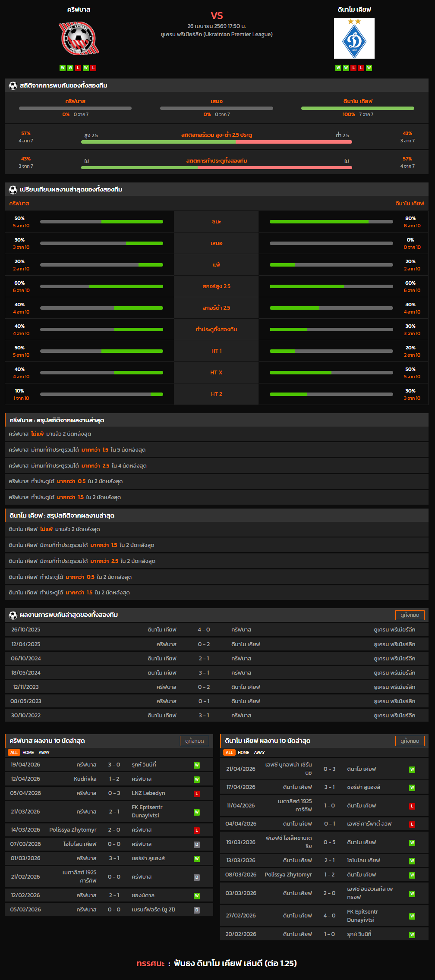This screenshot has width=435, height=980.
Task: Switch to AWAY tab in Kryvbas last 10
Action: tap(44, 753)
